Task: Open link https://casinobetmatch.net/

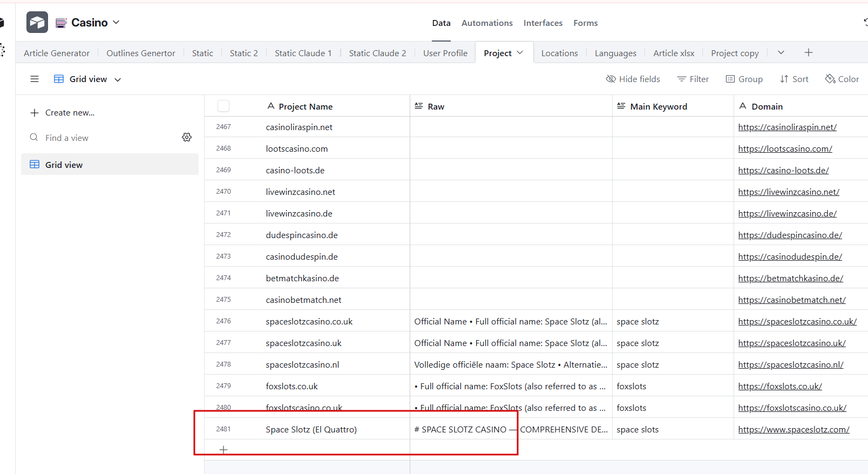Action: pos(792,300)
